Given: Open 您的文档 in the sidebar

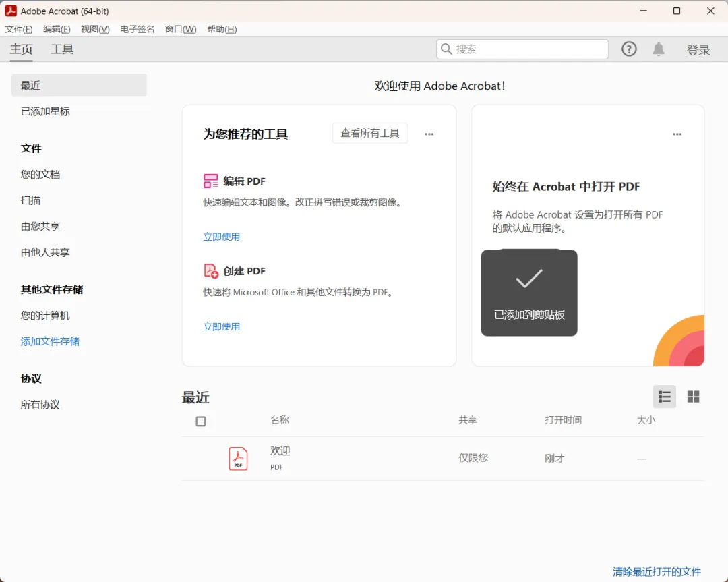Looking at the screenshot, I should pos(40,174).
